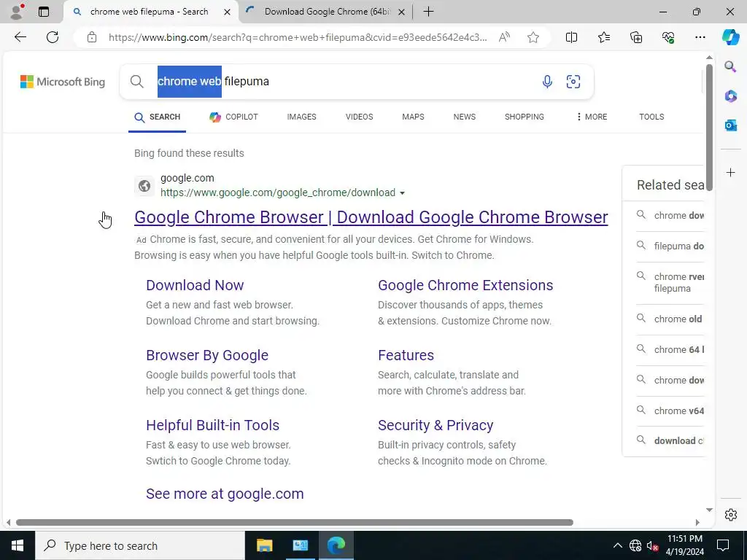Viewport: 747px width, 560px height.
Task: Open visual search camera icon
Action: [x=573, y=82]
